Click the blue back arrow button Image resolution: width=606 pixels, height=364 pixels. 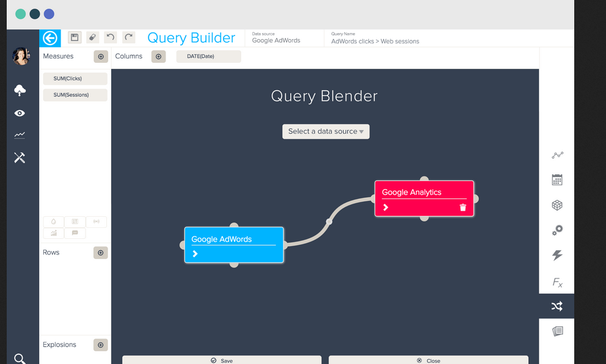point(50,38)
